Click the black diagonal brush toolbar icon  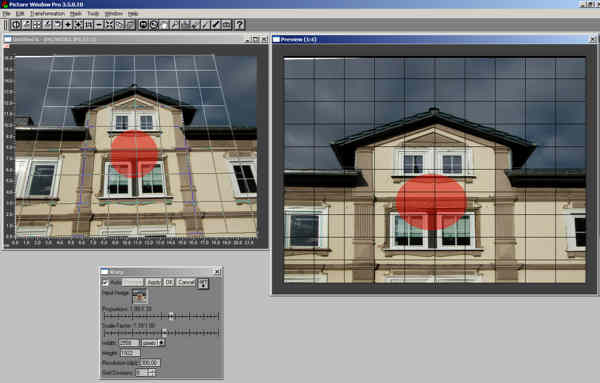216,25
